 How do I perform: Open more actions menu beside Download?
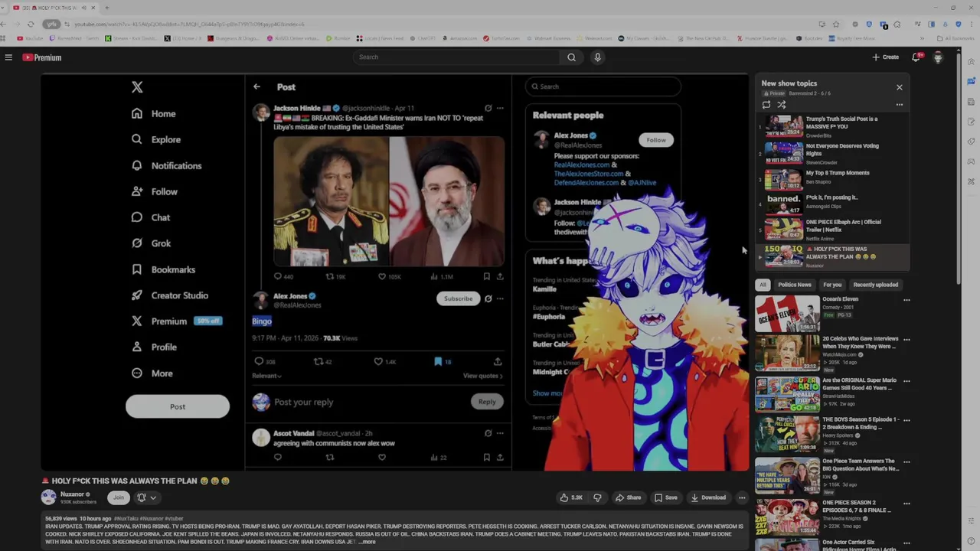[x=741, y=497]
